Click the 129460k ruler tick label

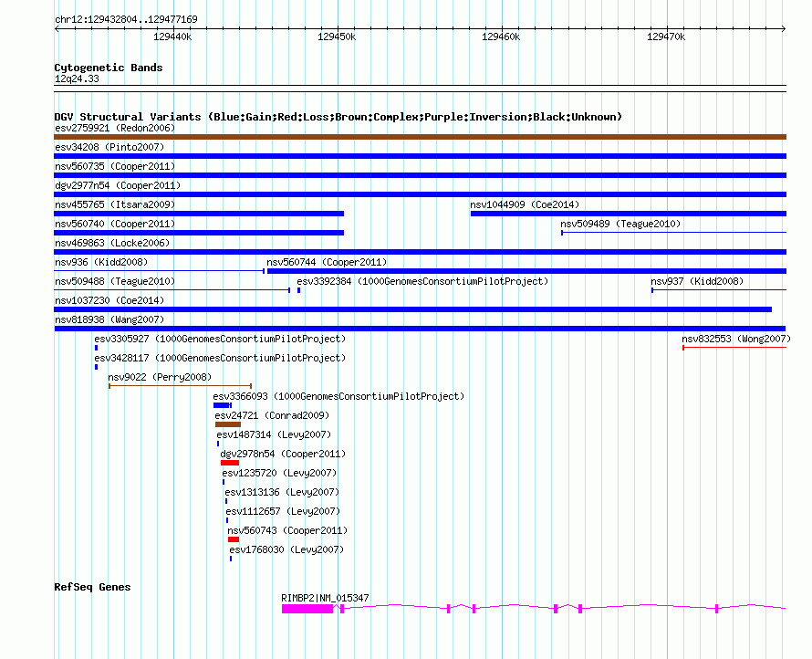(x=501, y=37)
